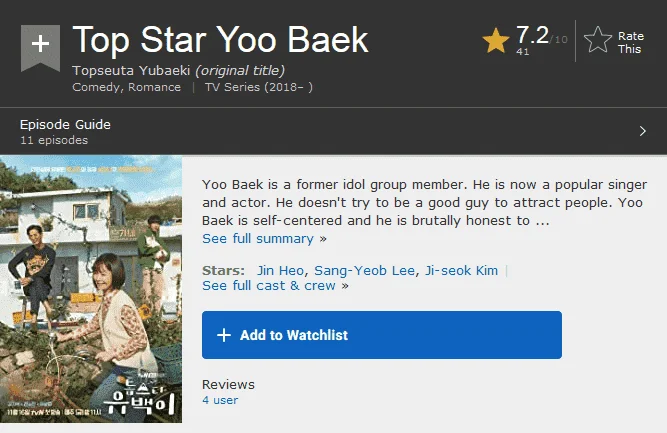Open Ji-seok Kim's profile link
This screenshot has height=433, width=667.
pyautogui.click(x=462, y=271)
